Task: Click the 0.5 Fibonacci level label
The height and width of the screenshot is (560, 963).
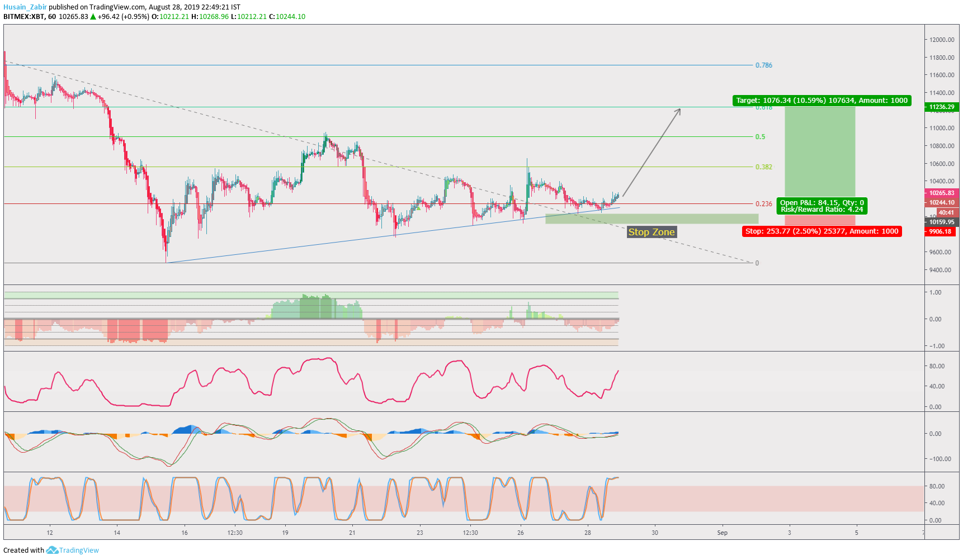Action: (x=760, y=137)
